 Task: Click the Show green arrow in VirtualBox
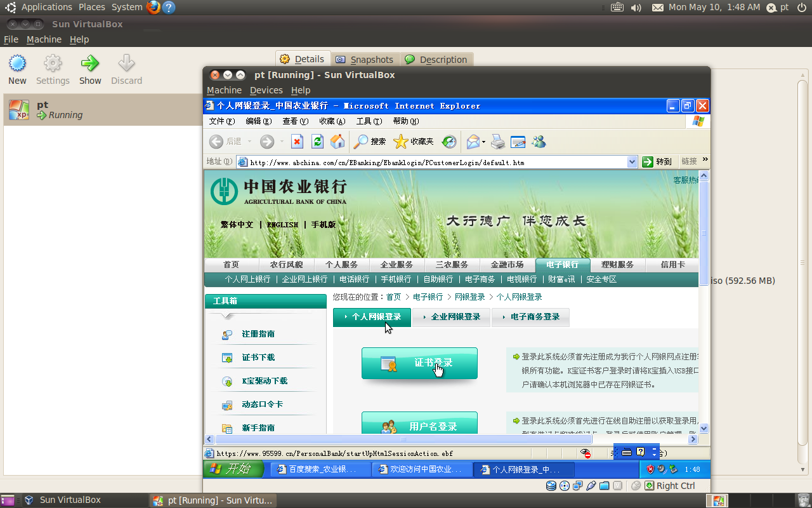[x=90, y=63]
